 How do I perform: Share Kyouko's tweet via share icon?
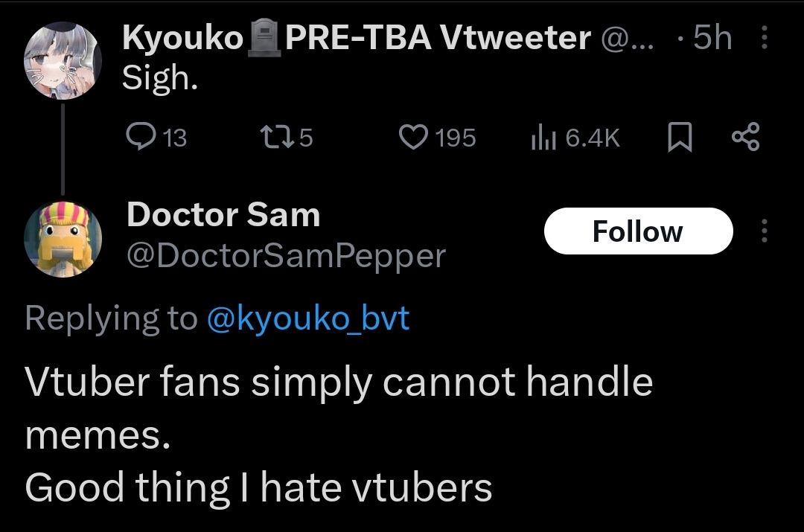(745, 137)
